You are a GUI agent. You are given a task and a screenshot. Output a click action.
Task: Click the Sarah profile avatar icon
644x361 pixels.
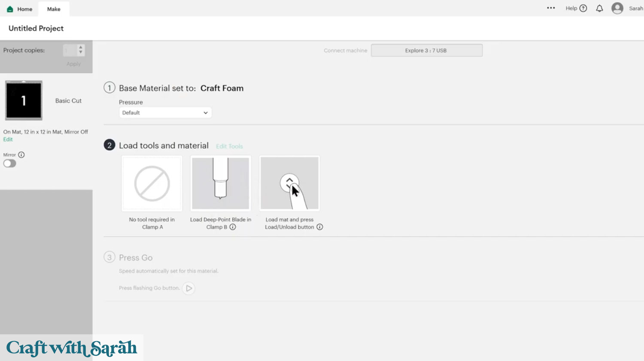(617, 8)
